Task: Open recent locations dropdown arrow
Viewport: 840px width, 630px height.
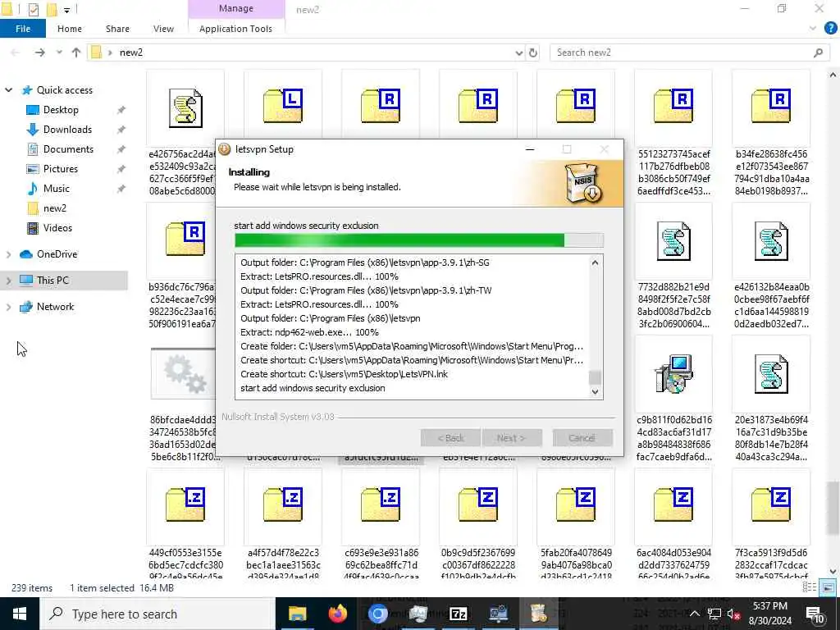Action: pos(59,52)
